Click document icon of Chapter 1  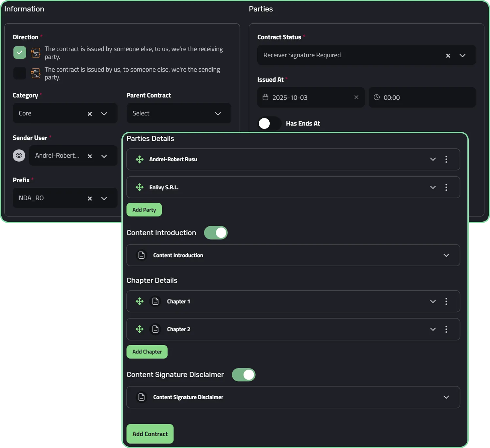coord(155,301)
